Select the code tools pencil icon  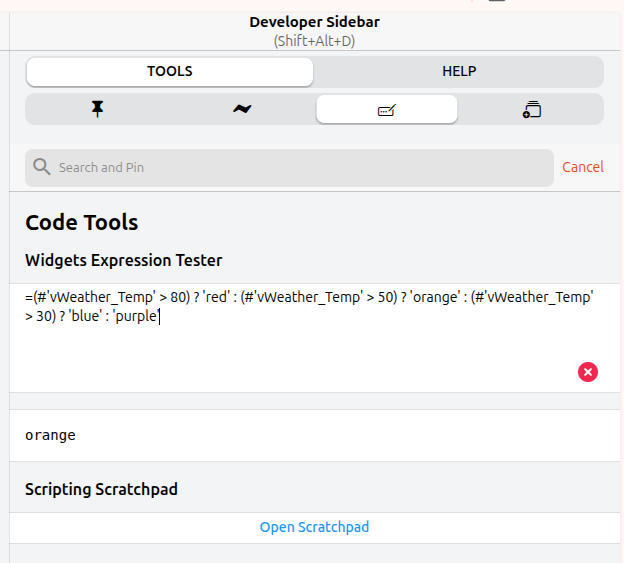[387, 110]
